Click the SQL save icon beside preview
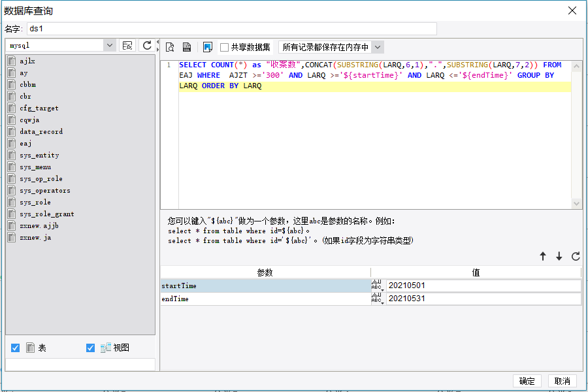 click(187, 47)
